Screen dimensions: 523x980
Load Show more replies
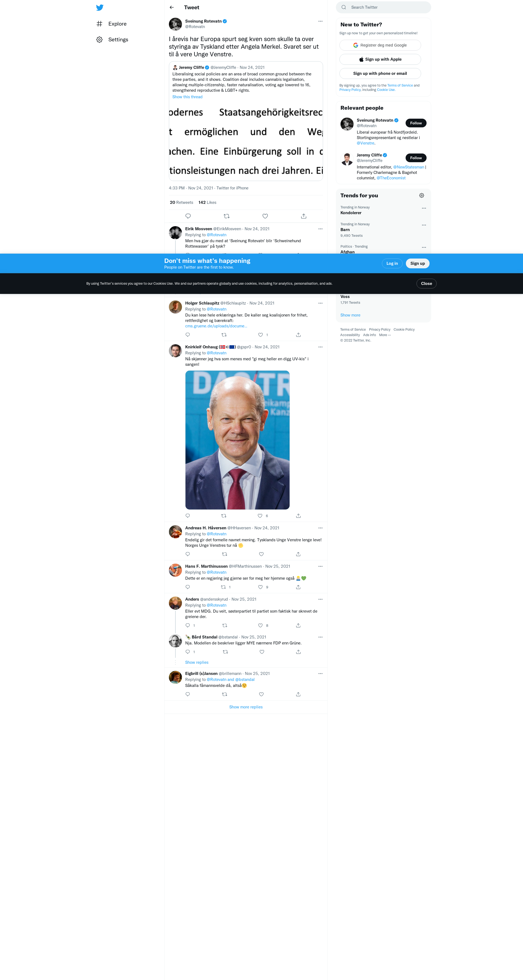[246, 707]
